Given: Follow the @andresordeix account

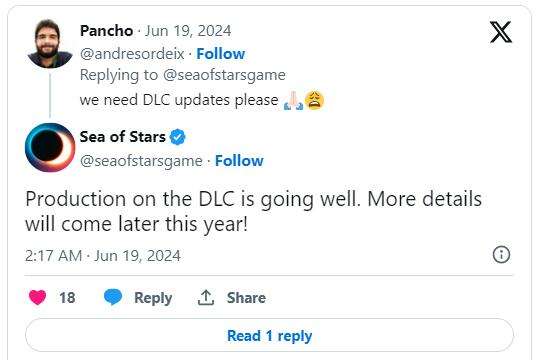Looking at the screenshot, I should click(x=221, y=54).
